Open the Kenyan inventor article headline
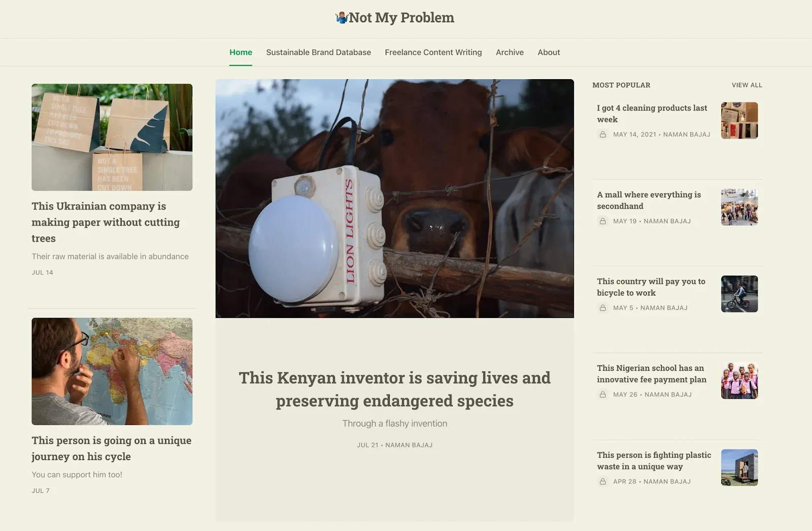Viewport: 812px width, 531px height. (395, 389)
